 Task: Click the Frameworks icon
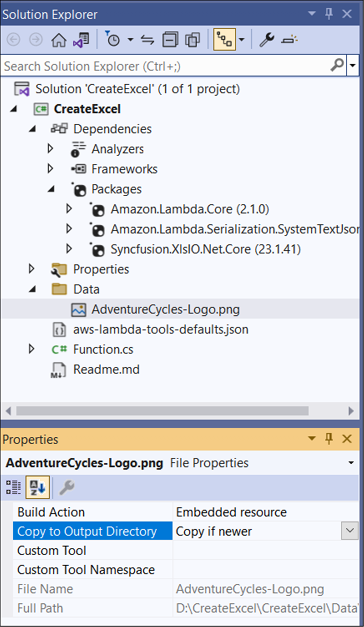(79, 169)
